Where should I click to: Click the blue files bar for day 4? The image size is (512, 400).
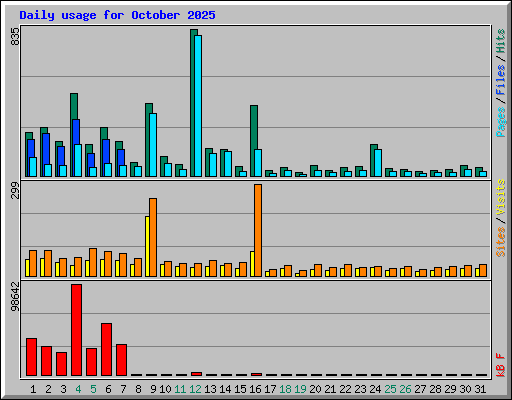pos(76,132)
